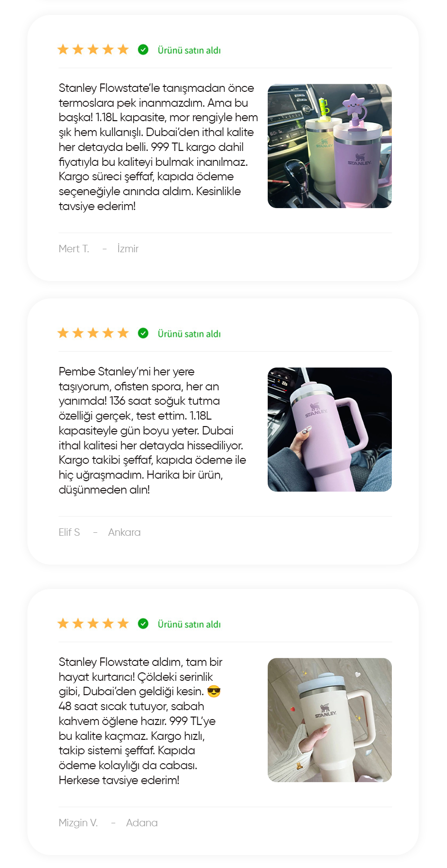447x868 pixels.
Task: Click "Ürünü satın aldı" label in second review
Action: point(189,334)
